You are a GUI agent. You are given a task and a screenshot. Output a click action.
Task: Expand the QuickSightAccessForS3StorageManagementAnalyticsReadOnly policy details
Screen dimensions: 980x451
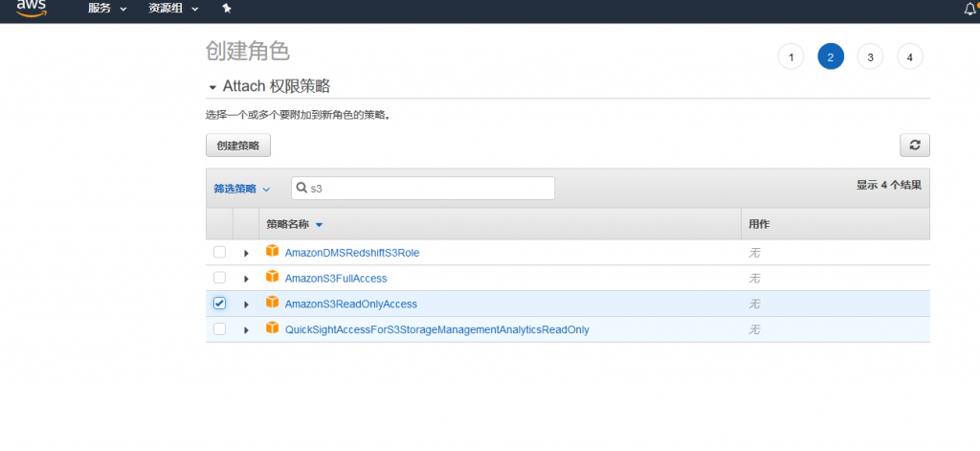(246, 329)
